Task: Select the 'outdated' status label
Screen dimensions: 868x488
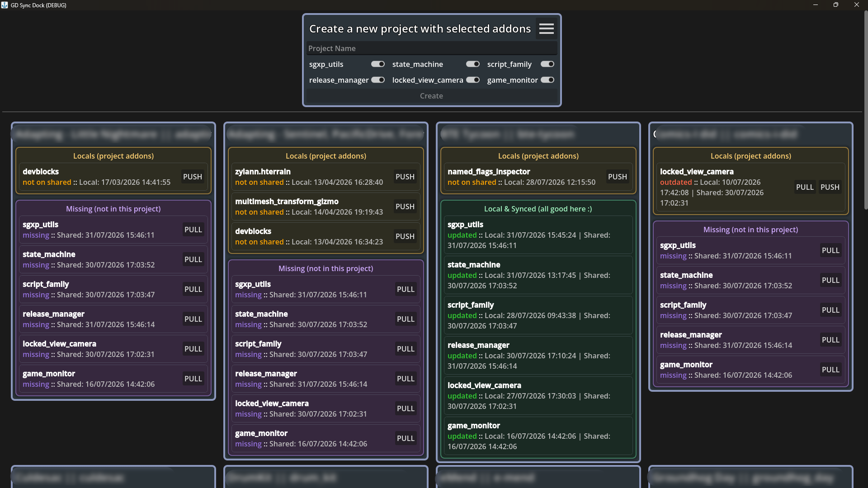Action: [x=676, y=182]
